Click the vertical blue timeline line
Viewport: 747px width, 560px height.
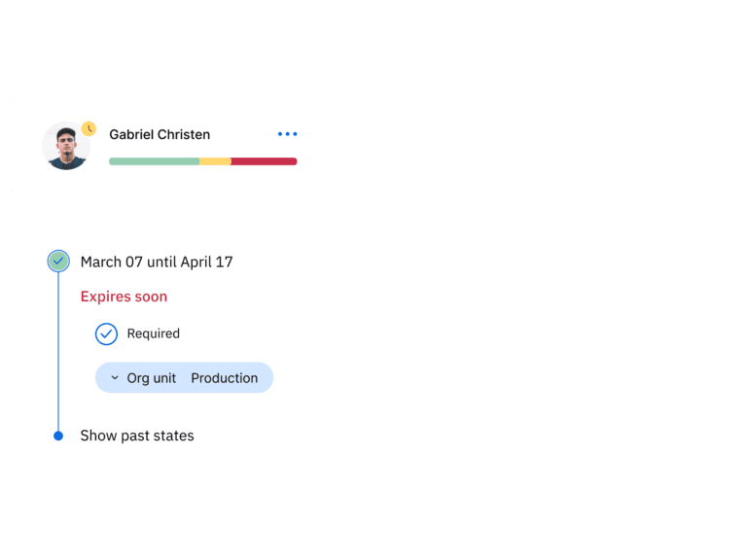58,351
